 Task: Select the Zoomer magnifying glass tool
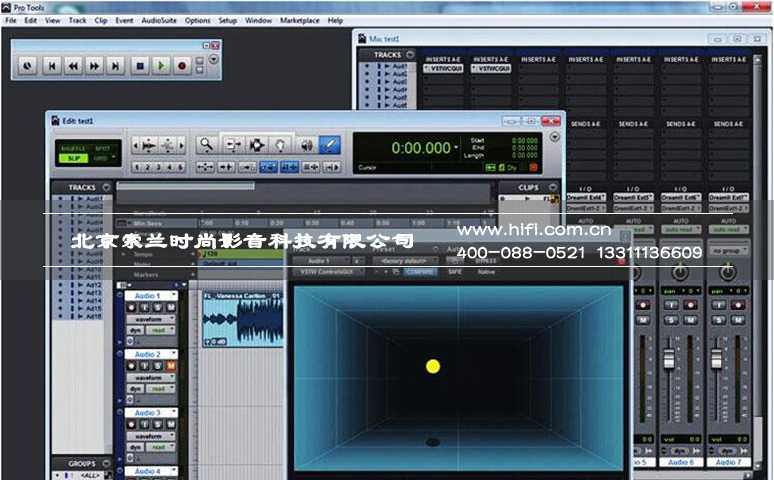click(206, 144)
